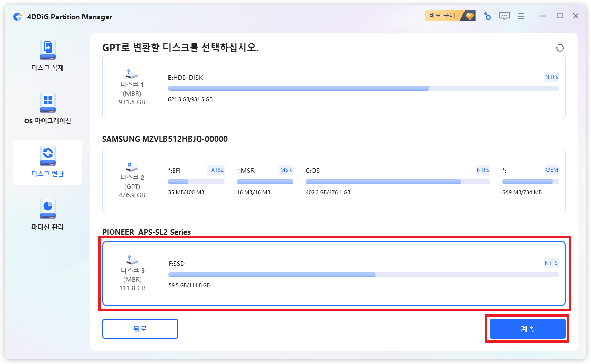Select the 디스크 1 (MBR) 931.5 GB card
Screen dimensions: 591x364
333,87
